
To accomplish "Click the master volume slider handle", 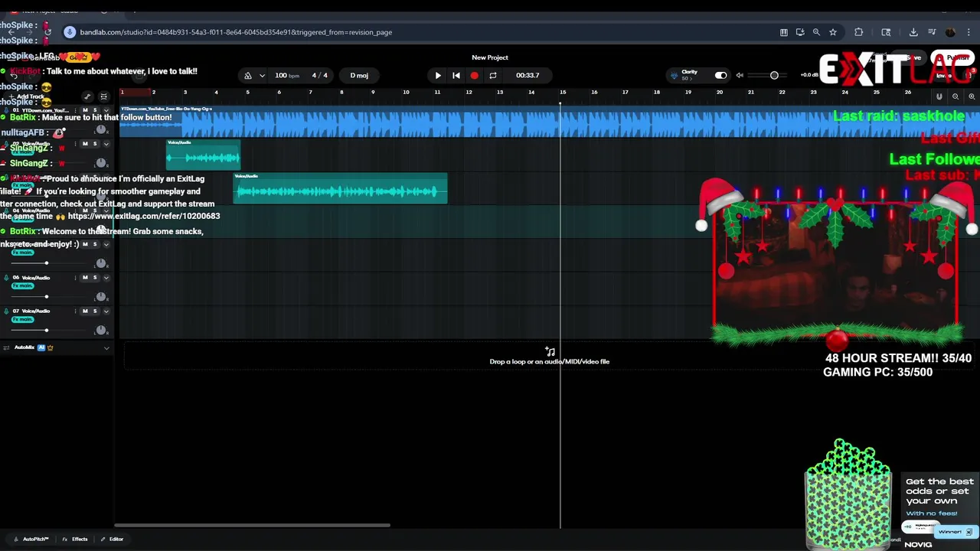I will (774, 75).
